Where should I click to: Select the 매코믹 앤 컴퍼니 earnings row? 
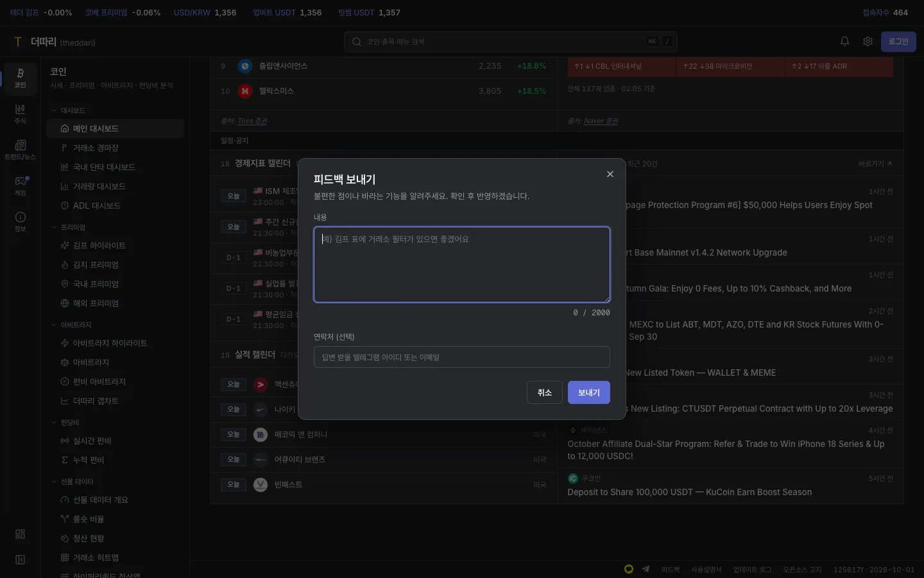(x=384, y=435)
